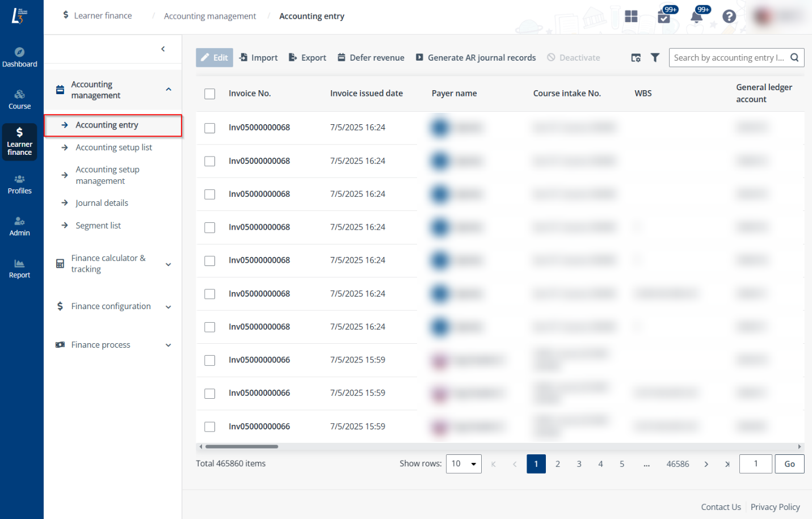The image size is (812, 519).
Task: Click Generate AR journal records button
Action: (x=476, y=57)
